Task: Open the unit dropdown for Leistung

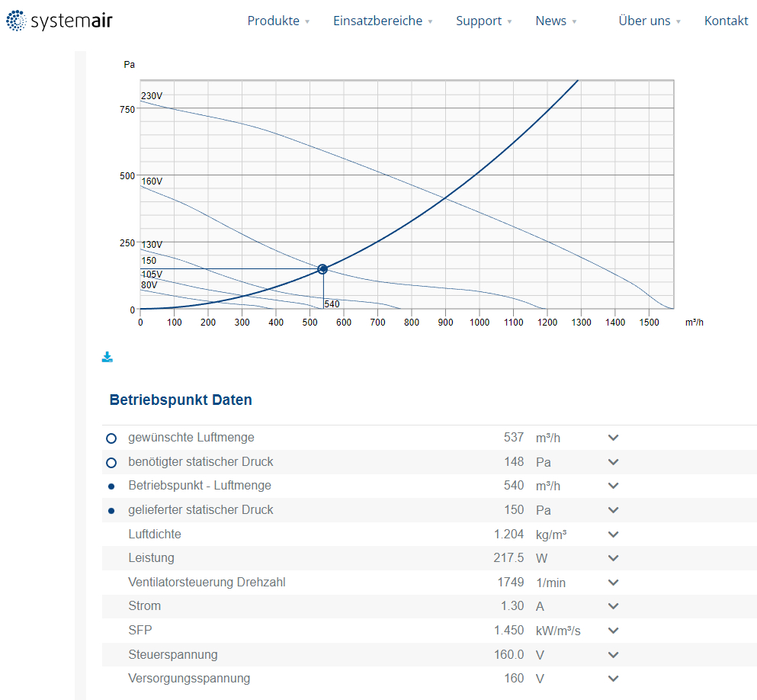Action: click(613, 558)
